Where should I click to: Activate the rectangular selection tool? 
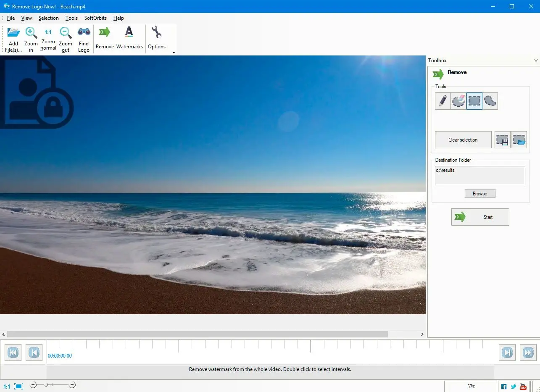coord(474,101)
